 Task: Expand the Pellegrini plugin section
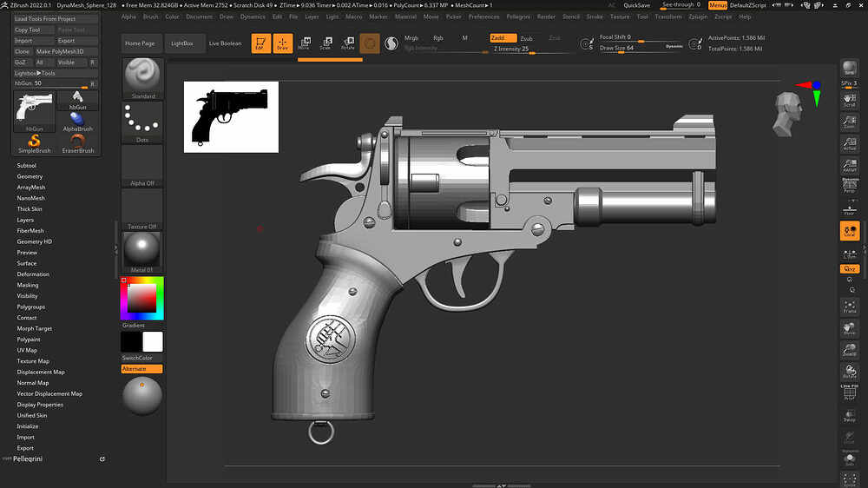[28, 458]
